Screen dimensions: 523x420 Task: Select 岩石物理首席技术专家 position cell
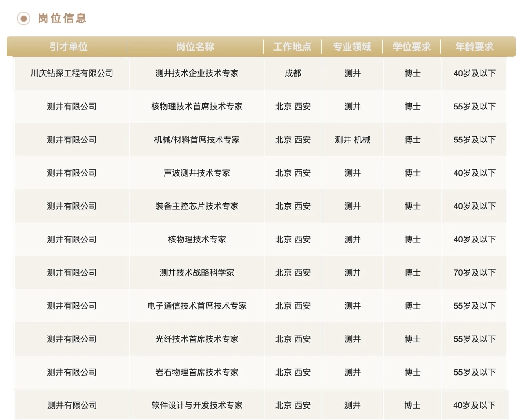click(197, 372)
